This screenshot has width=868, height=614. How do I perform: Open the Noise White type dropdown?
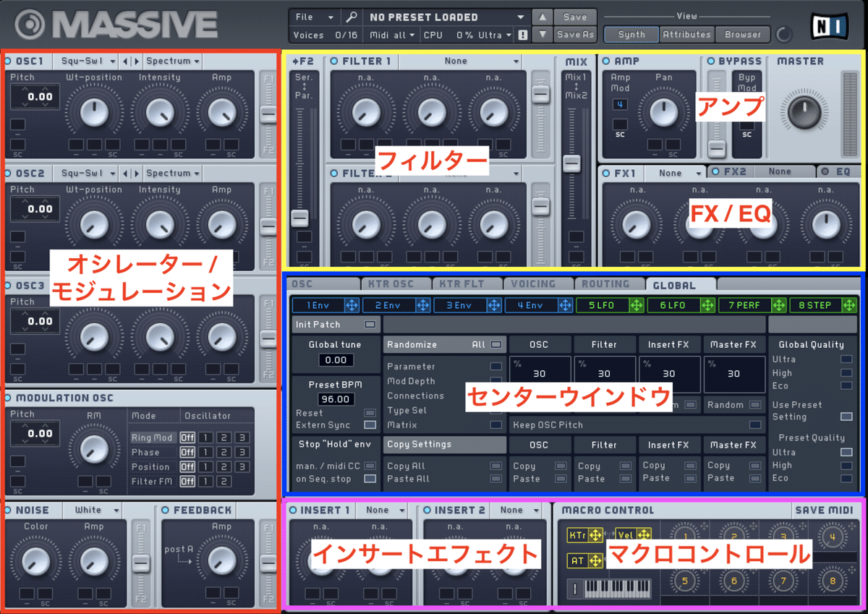click(93, 511)
